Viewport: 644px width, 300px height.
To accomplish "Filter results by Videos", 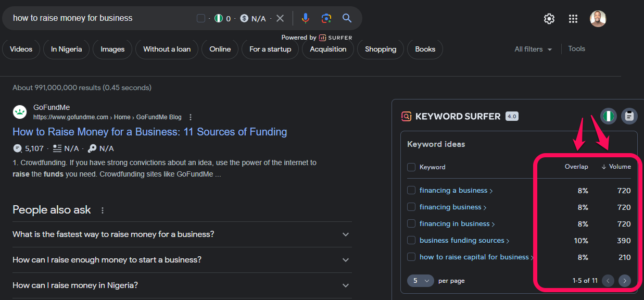I will (21, 49).
